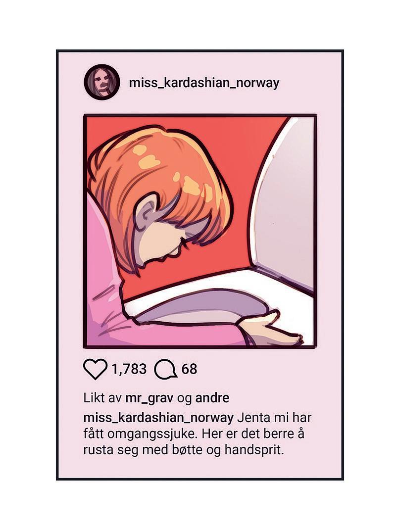Open the bold miss_kardashian_norway name in caption

[158, 418]
